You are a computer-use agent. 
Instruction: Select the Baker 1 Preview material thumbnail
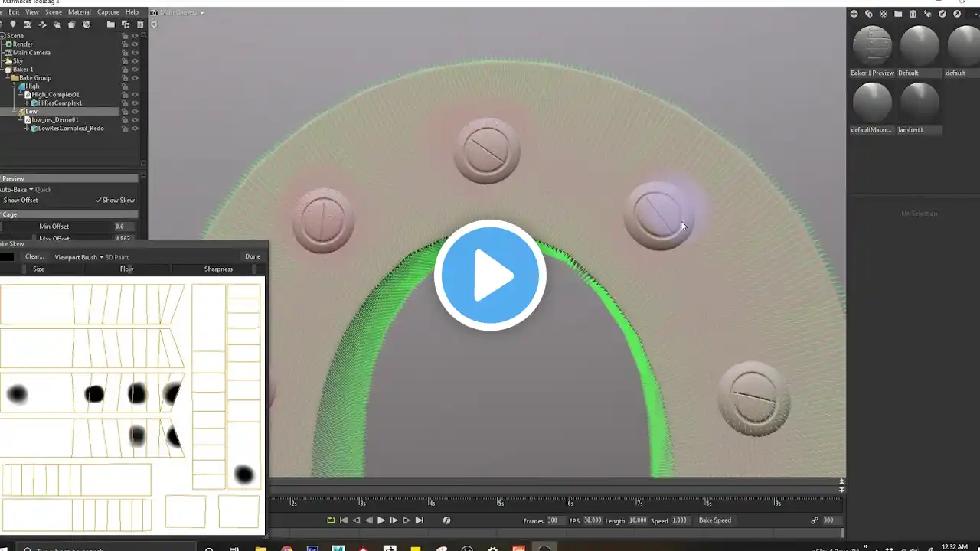(x=872, y=47)
